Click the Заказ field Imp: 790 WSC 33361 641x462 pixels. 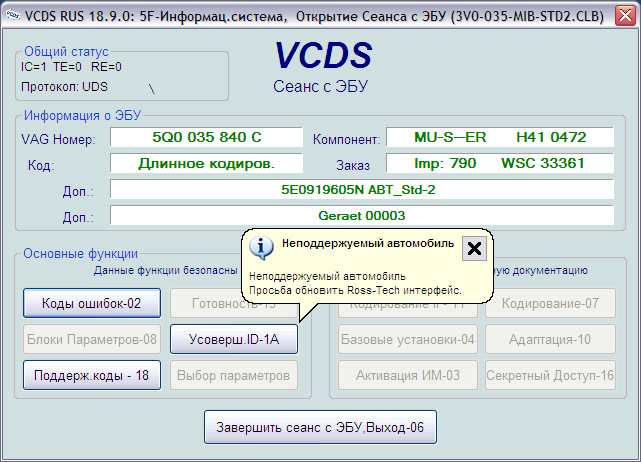(500, 163)
